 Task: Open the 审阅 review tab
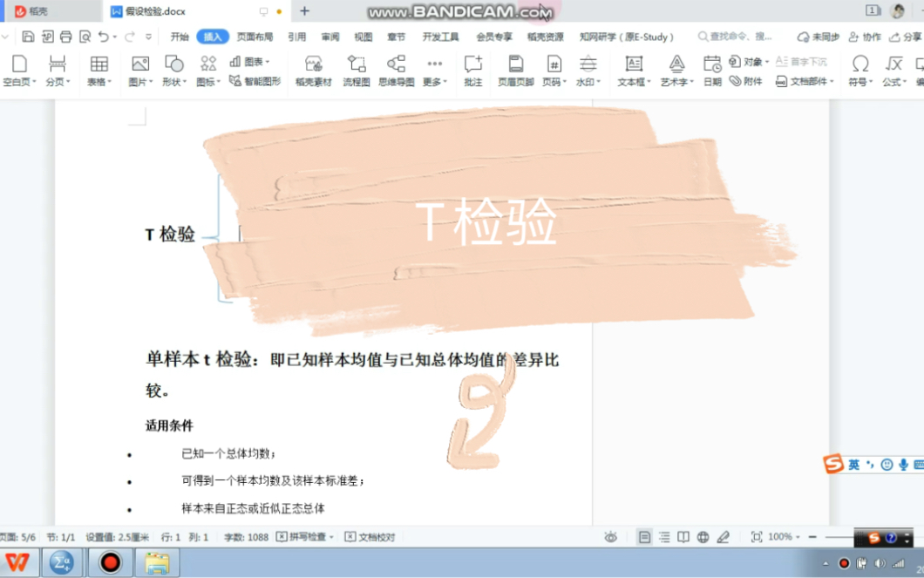[330, 37]
